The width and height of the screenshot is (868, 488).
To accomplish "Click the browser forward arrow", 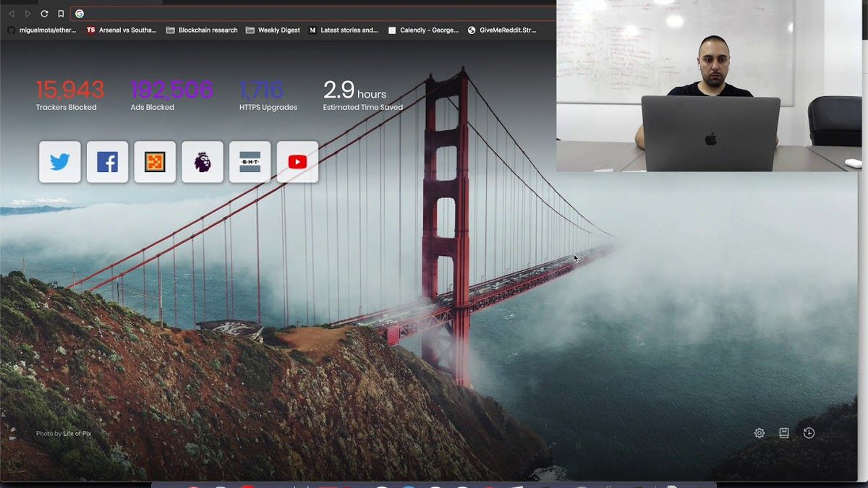I will [27, 14].
